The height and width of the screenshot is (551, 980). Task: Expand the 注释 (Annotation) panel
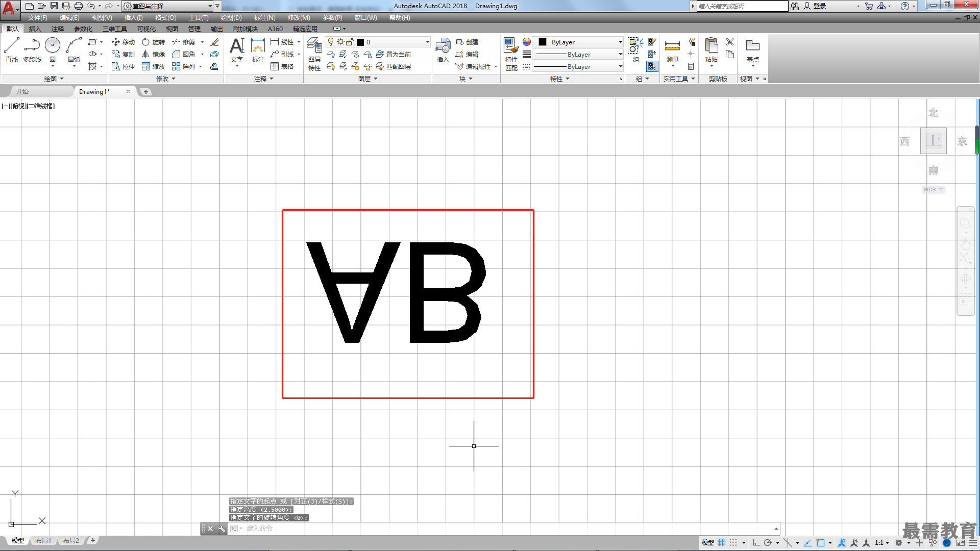pyautogui.click(x=264, y=79)
